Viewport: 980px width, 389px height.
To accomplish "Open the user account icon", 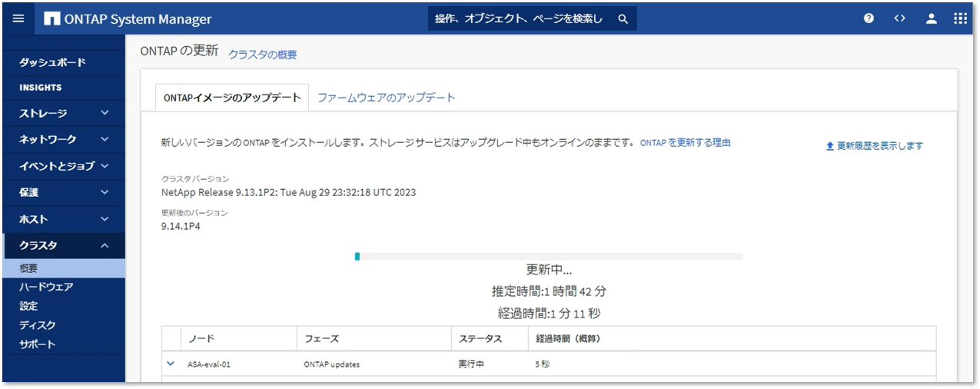I will [x=931, y=19].
